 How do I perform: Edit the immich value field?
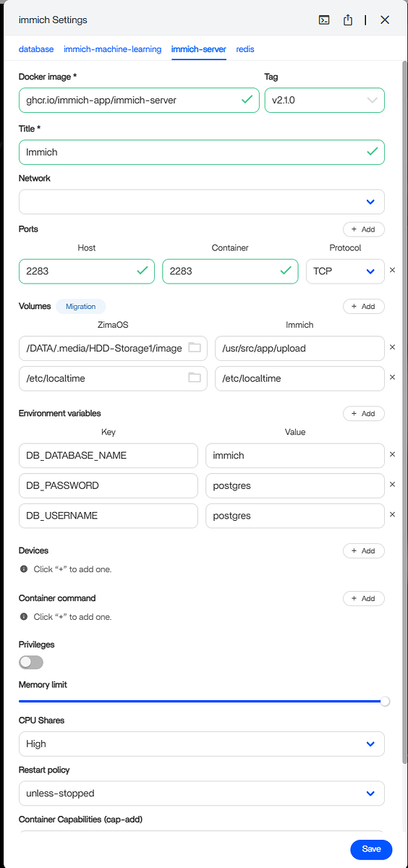tap(295, 456)
